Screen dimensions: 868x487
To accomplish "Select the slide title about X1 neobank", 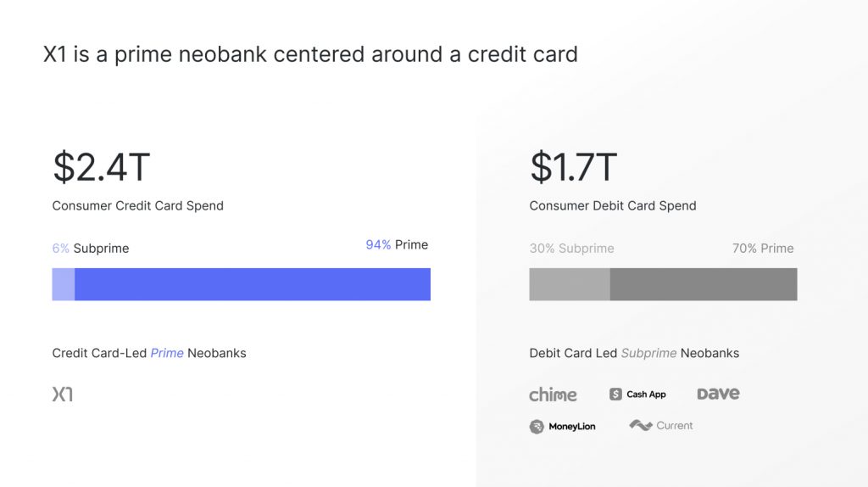I will [310, 54].
